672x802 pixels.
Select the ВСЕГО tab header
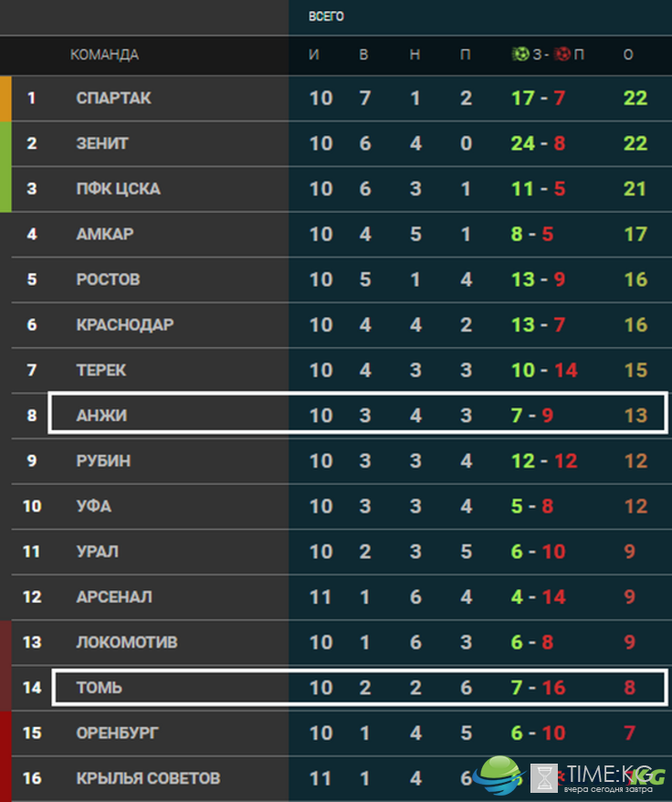click(326, 16)
